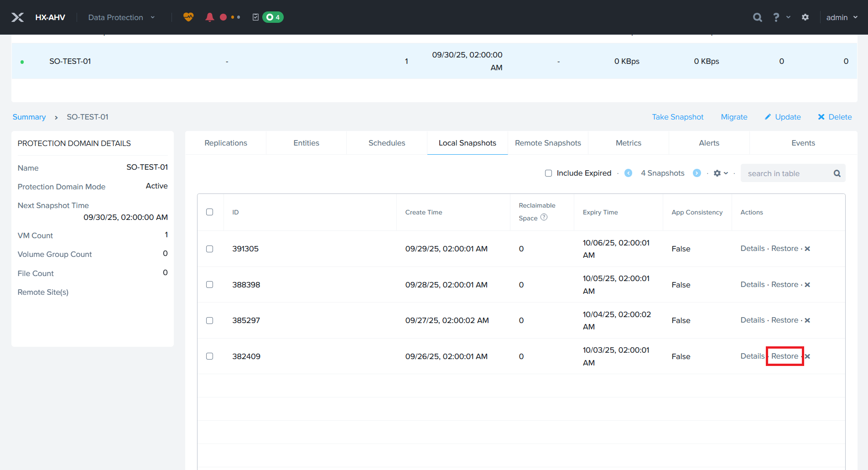868x470 pixels.
Task: Restore snapshot 382409
Action: click(x=785, y=356)
